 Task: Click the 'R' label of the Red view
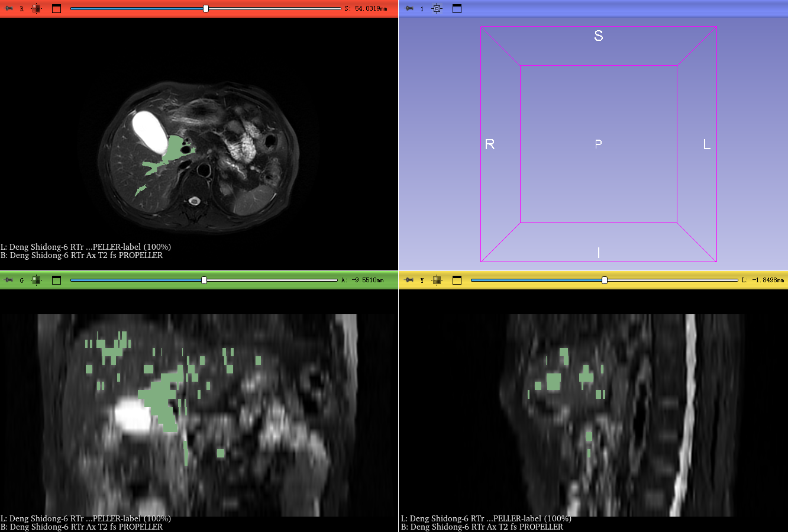click(22, 9)
